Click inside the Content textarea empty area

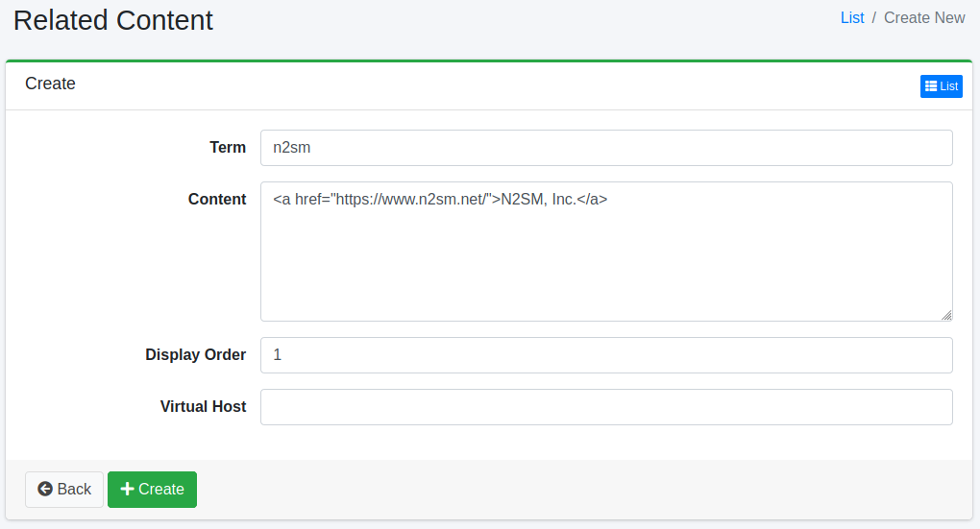(606, 269)
